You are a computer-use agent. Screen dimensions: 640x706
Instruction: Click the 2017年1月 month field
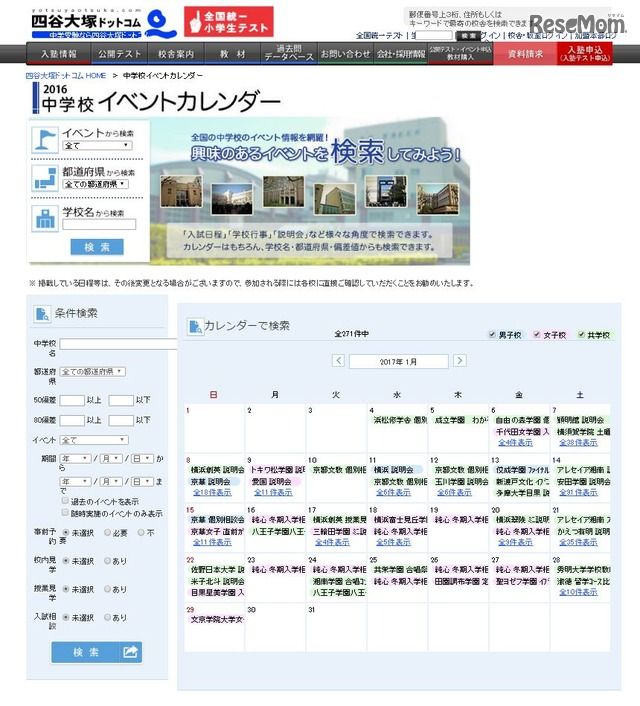click(399, 361)
